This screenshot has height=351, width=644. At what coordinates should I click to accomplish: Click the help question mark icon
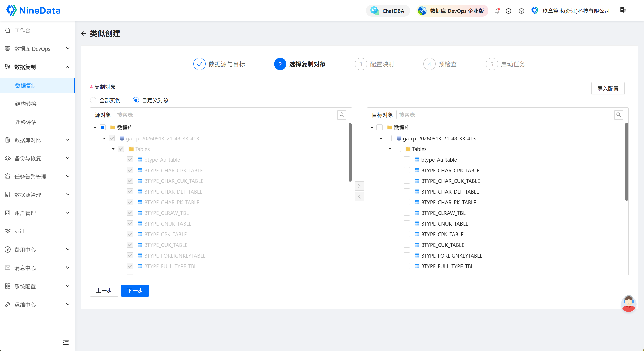[x=521, y=11]
